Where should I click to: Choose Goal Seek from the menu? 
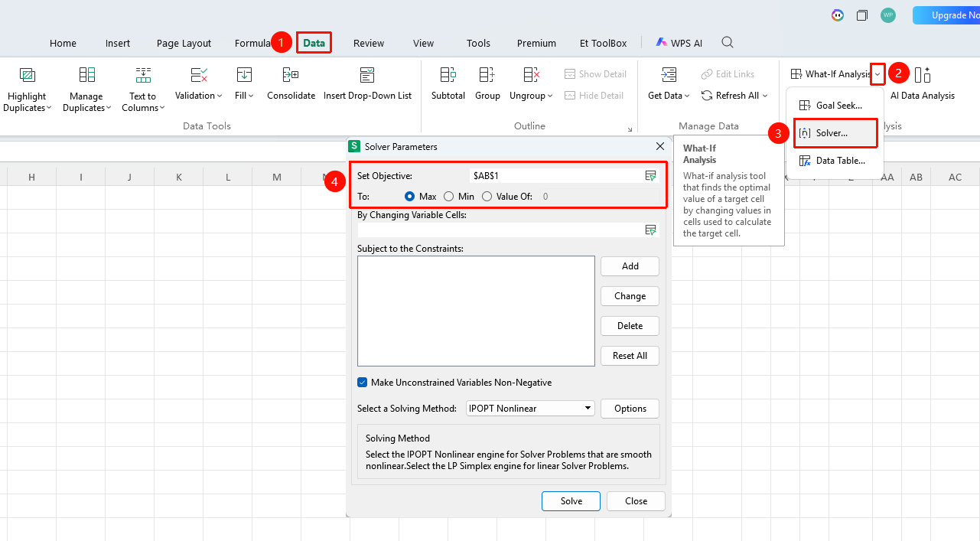tap(832, 106)
